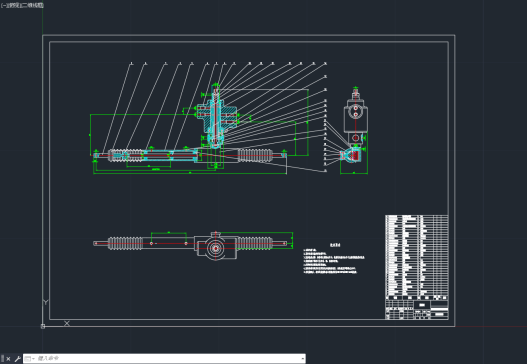Open the [-] viewport controls menu

tap(3, 5)
